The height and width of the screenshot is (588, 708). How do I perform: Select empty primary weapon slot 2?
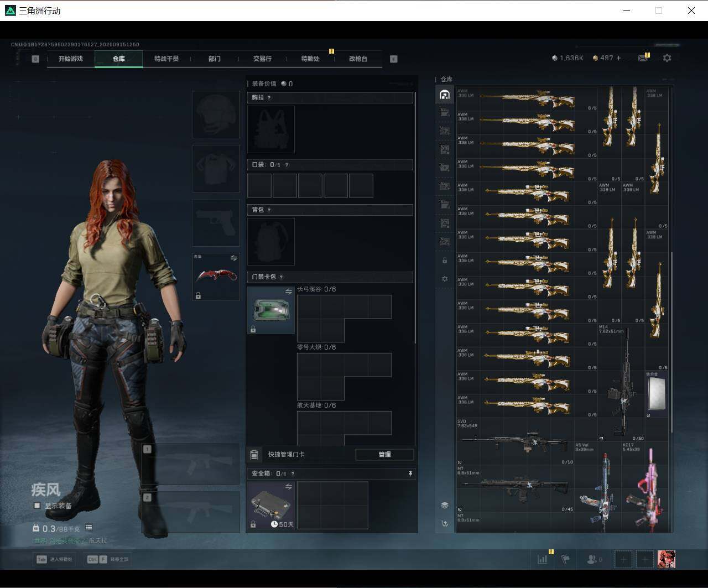(x=191, y=512)
